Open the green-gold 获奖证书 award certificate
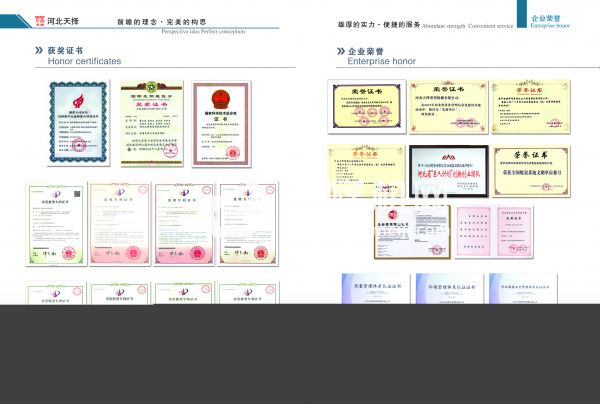 153,124
